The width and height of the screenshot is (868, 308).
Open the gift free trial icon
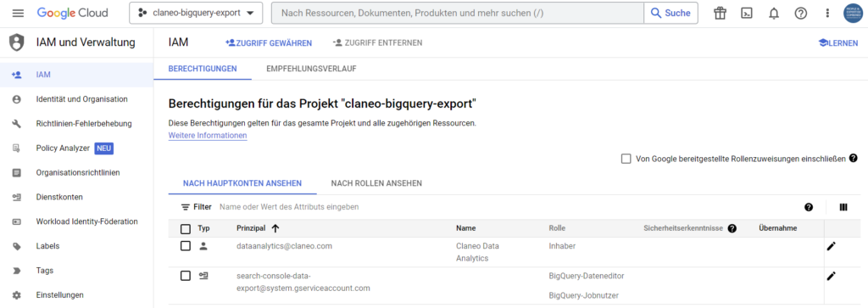pos(720,14)
